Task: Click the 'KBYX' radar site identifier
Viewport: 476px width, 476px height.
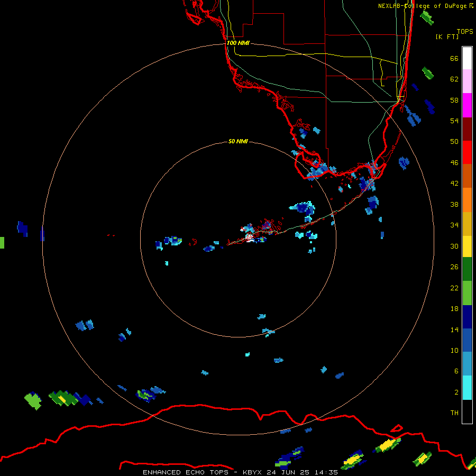Action: [252, 472]
